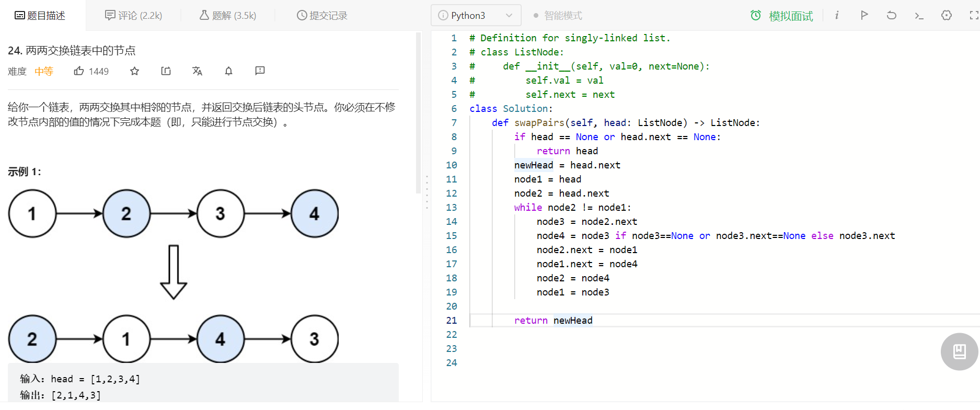
Task: Click the 'newHead = head.next' line
Action: coord(567,165)
